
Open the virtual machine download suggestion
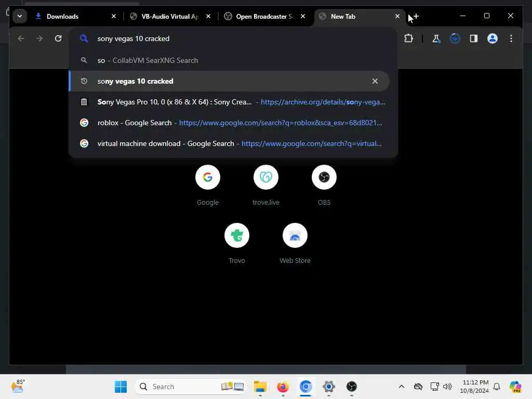(229, 143)
